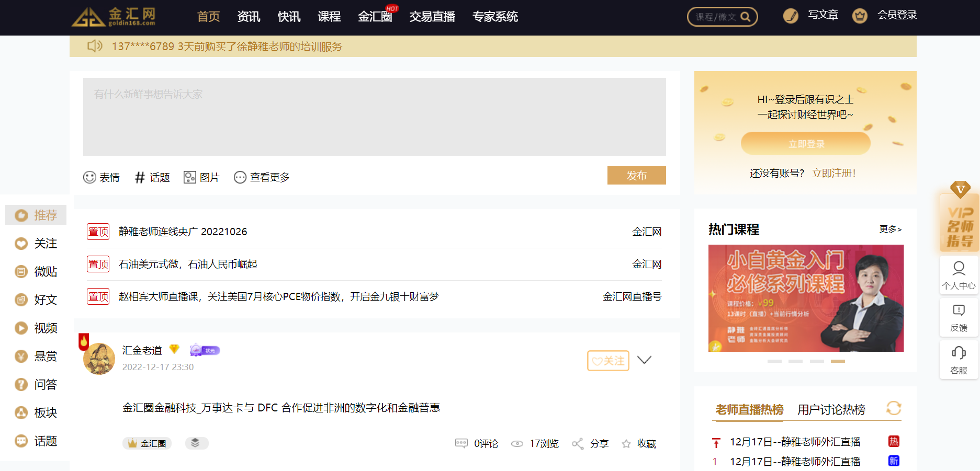Select 悬赏 in left sidebar
Image resolution: width=980 pixels, height=471 pixels.
(36, 356)
